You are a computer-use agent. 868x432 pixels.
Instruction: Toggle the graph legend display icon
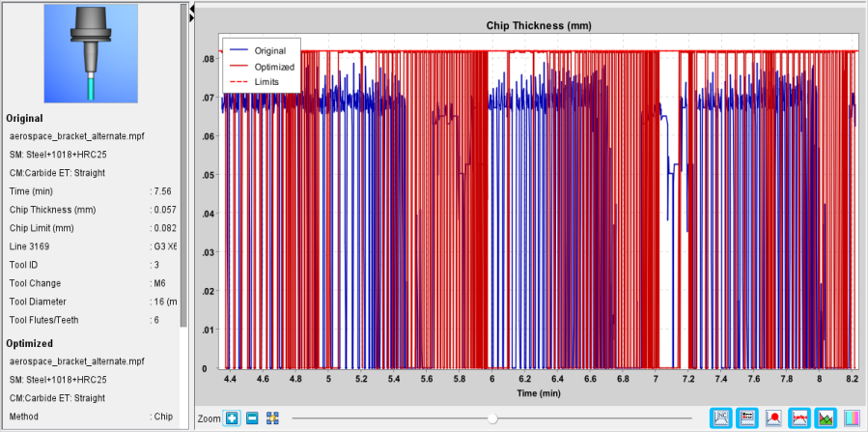click(747, 418)
